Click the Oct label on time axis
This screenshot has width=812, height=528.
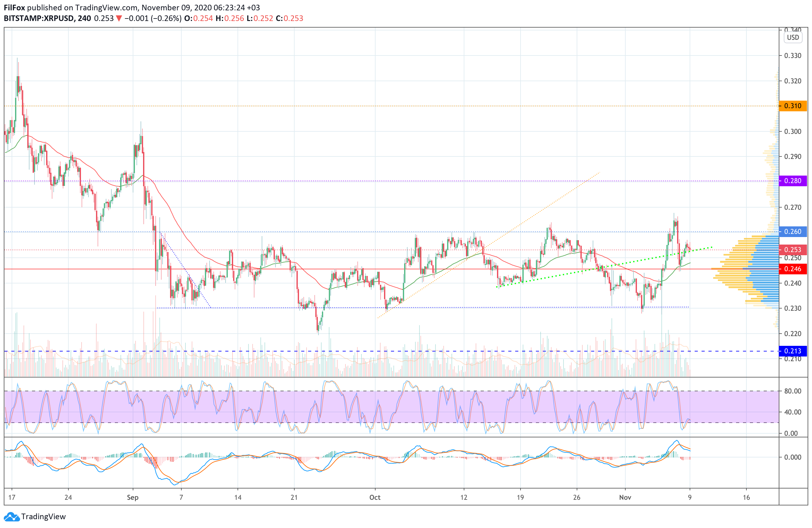(x=375, y=497)
